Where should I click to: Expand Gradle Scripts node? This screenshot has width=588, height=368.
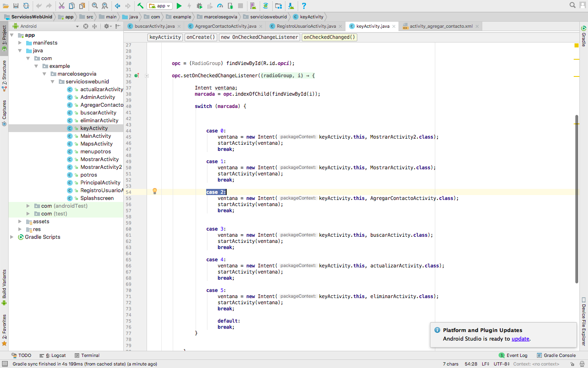point(12,237)
